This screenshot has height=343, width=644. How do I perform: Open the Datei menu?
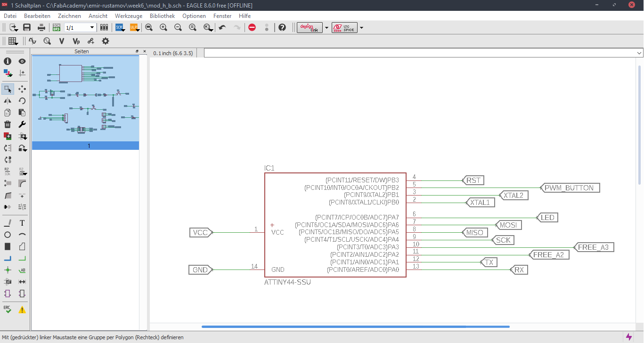10,16
